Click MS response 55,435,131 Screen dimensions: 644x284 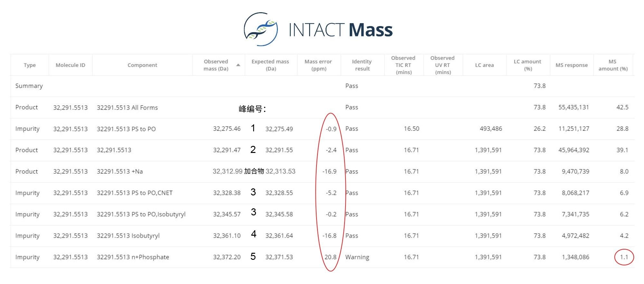[x=573, y=108]
